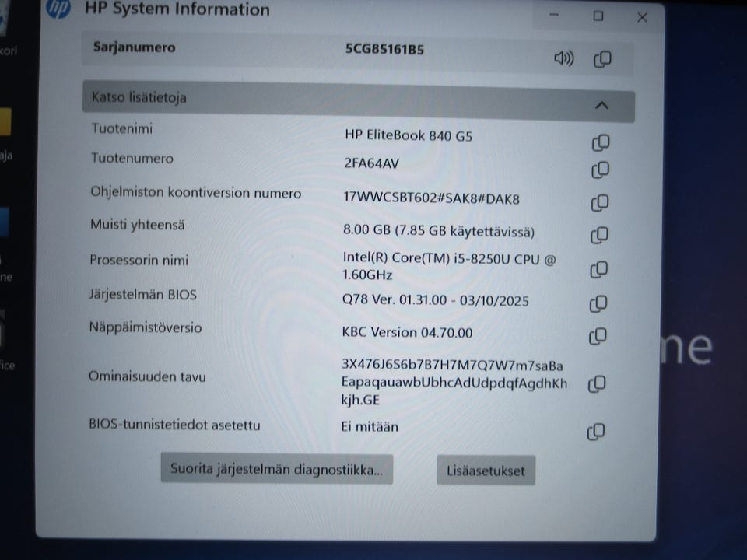Click the BIOS-tunnistetiedot asetettu label
The width and height of the screenshot is (747, 560).
pos(174,425)
